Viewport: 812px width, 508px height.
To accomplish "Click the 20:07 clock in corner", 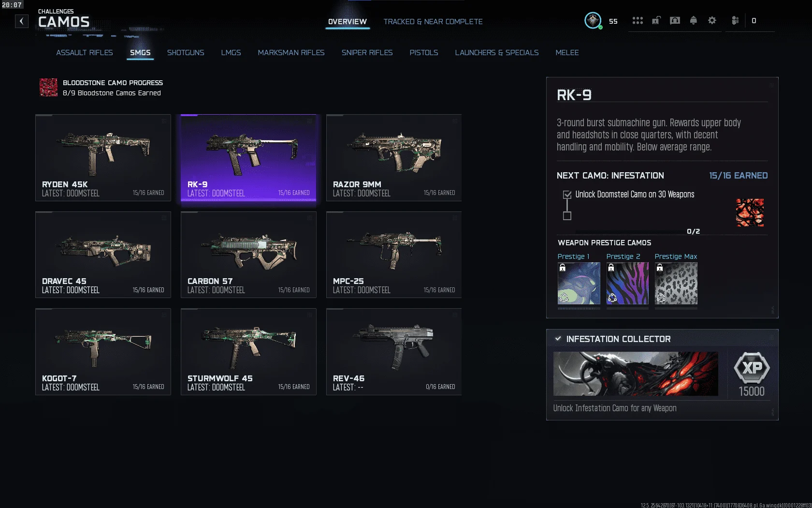I will pyautogui.click(x=12, y=5).
